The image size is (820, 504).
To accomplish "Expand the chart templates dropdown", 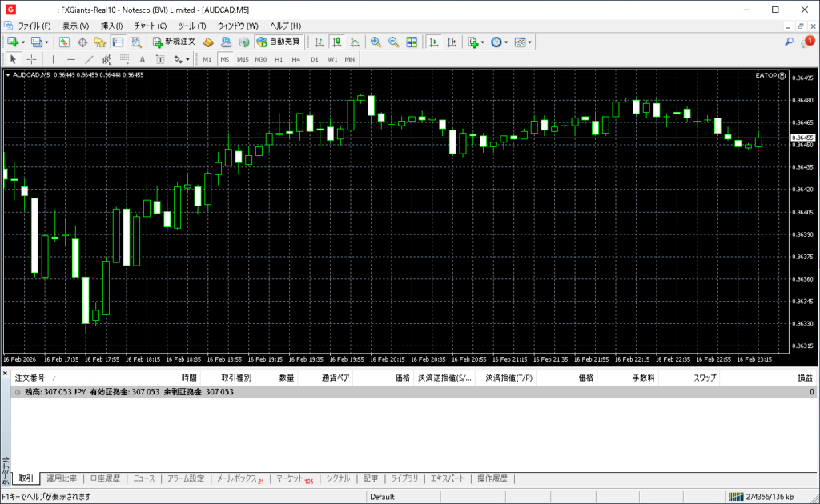I will click(x=530, y=42).
